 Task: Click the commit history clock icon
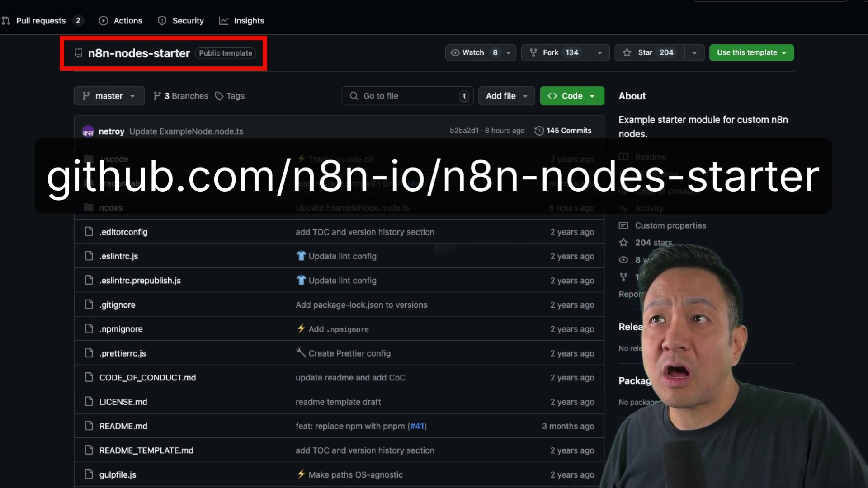tap(539, 131)
